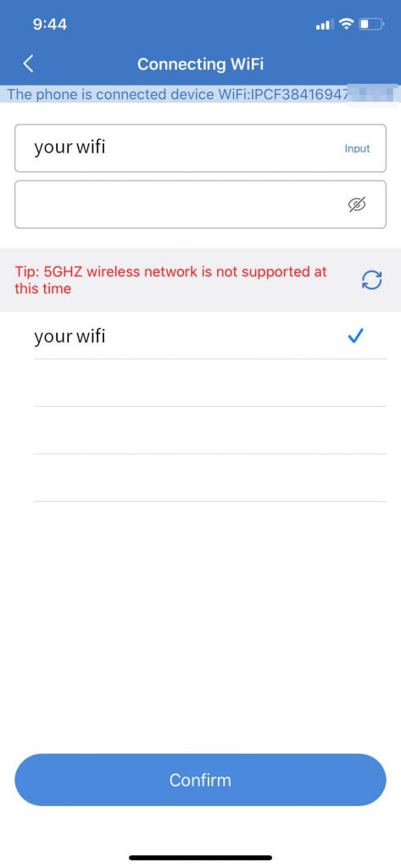
Task: Tap the WiFi indicator in the status bar
Action: (x=346, y=24)
